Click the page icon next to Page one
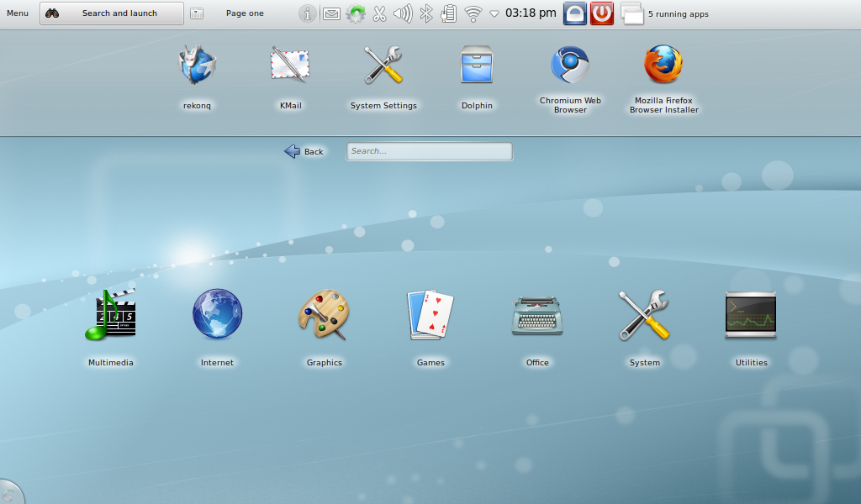Viewport: 861px width, 504px height. [x=197, y=13]
